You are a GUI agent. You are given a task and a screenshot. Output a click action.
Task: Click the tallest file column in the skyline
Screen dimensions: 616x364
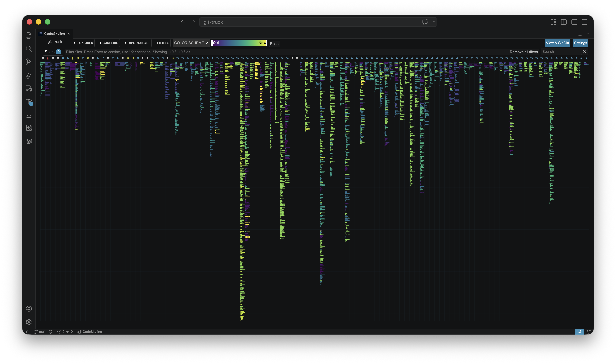click(x=242, y=191)
